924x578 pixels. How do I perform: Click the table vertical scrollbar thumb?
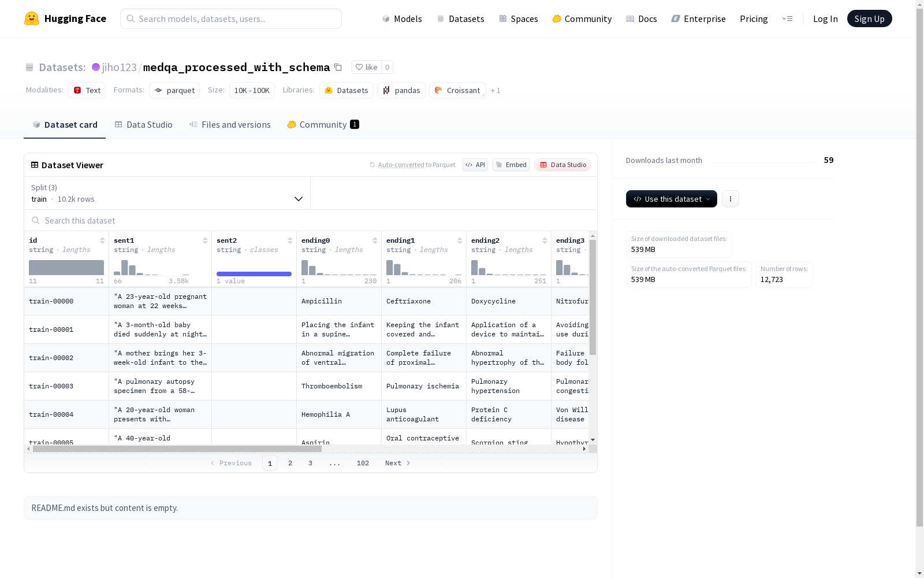(x=593, y=297)
